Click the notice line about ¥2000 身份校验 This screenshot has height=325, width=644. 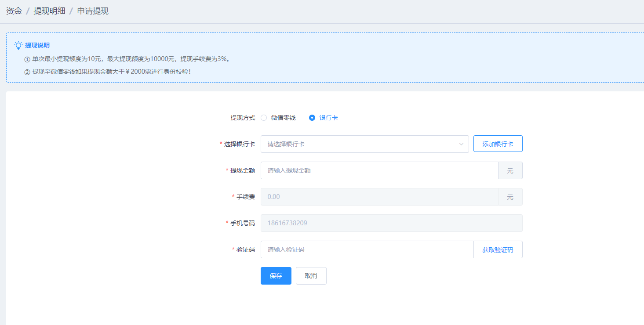[x=111, y=71]
